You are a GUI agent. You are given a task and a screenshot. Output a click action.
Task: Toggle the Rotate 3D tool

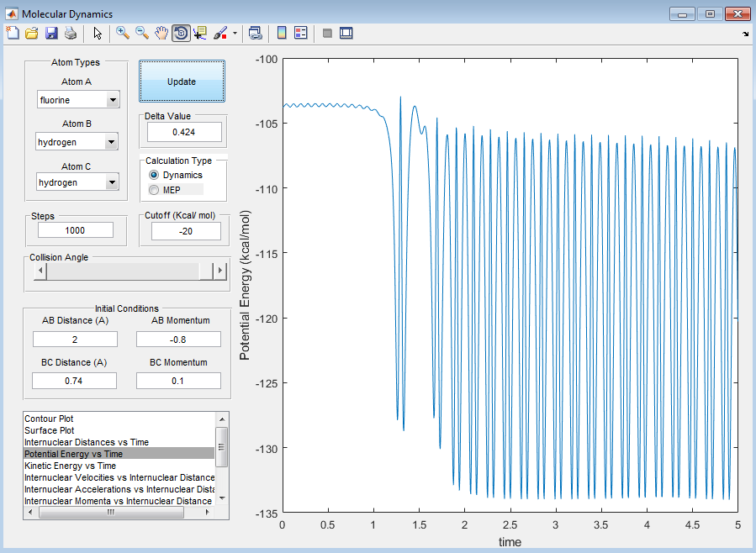pyautogui.click(x=181, y=34)
